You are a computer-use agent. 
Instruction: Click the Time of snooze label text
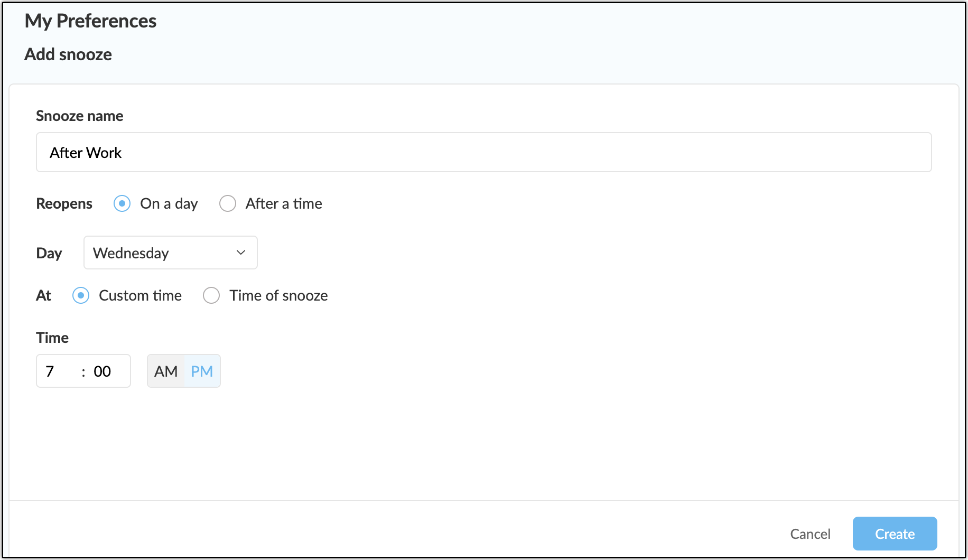coord(278,295)
